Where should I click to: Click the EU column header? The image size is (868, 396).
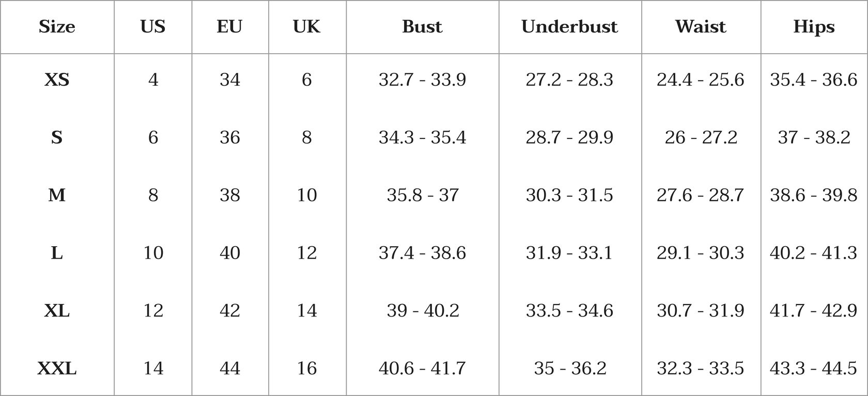click(x=229, y=27)
